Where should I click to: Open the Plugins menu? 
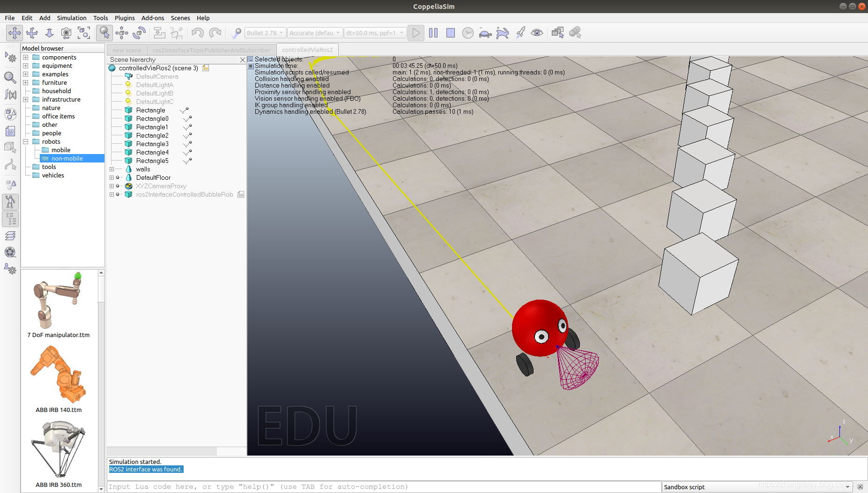(125, 18)
